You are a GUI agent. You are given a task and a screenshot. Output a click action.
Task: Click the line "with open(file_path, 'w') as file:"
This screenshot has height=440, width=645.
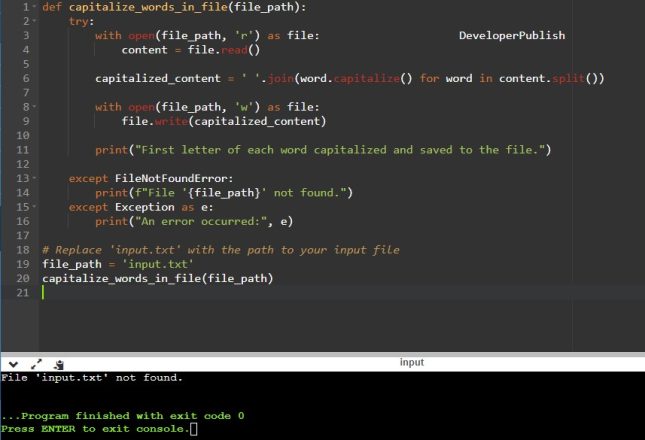(207, 107)
